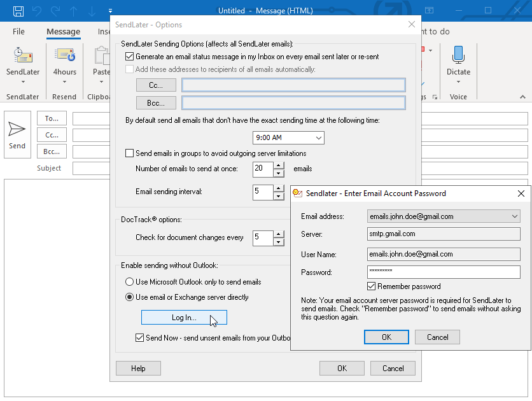Click Bcc... button in SendLater Options
The height and width of the screenshot is (401, 532).
pos(156,102)
